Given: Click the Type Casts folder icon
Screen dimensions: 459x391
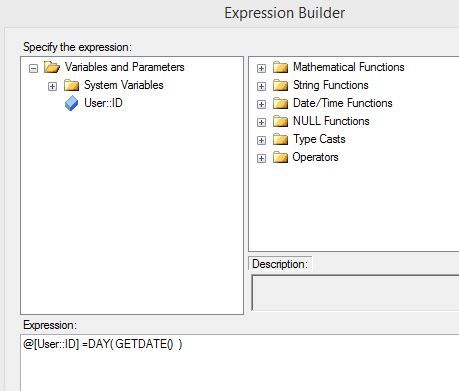Looking at the screenshot, I should tap(280, 139).
